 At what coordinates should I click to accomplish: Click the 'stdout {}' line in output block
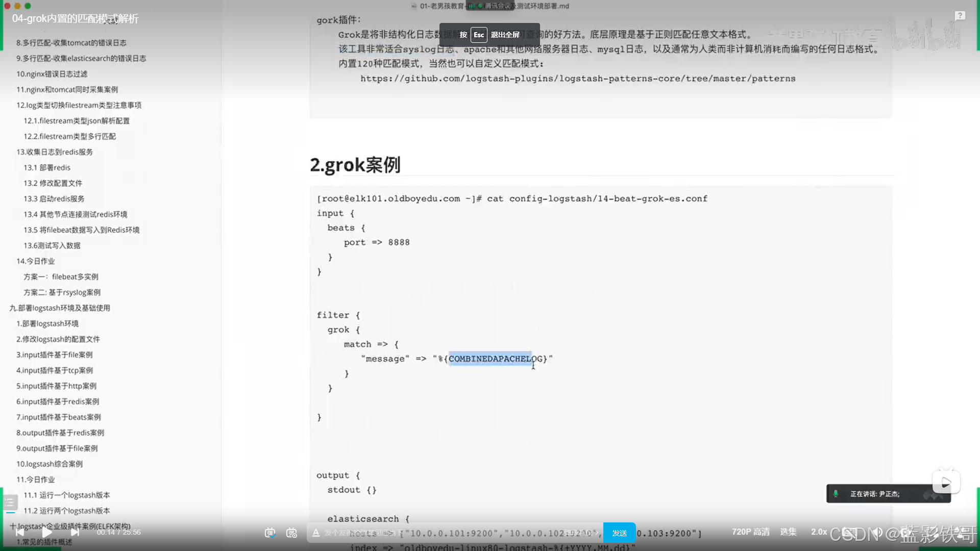[352, 490]
